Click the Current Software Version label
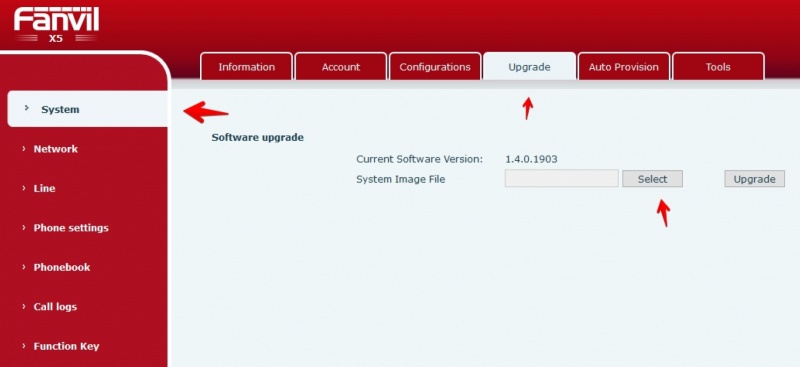 (419, 159)
